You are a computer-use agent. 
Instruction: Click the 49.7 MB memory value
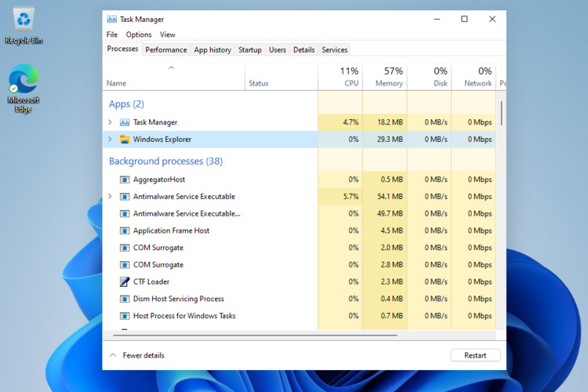click(390, 214)
